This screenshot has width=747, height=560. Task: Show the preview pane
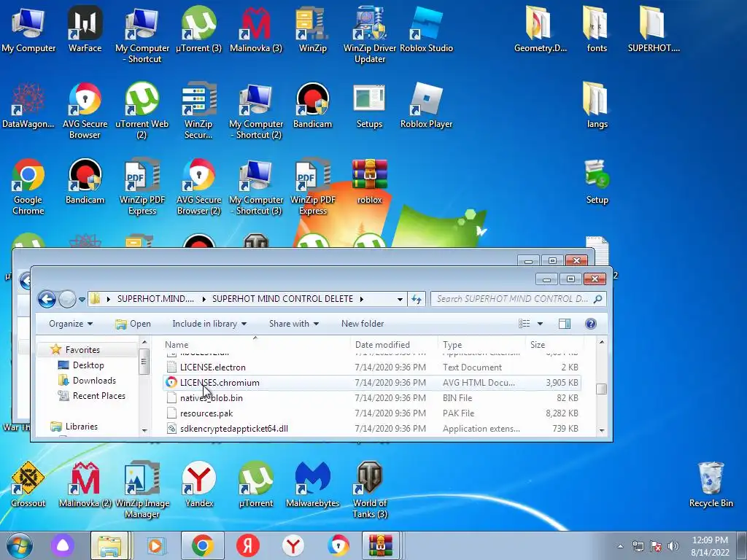coord(565,324)
